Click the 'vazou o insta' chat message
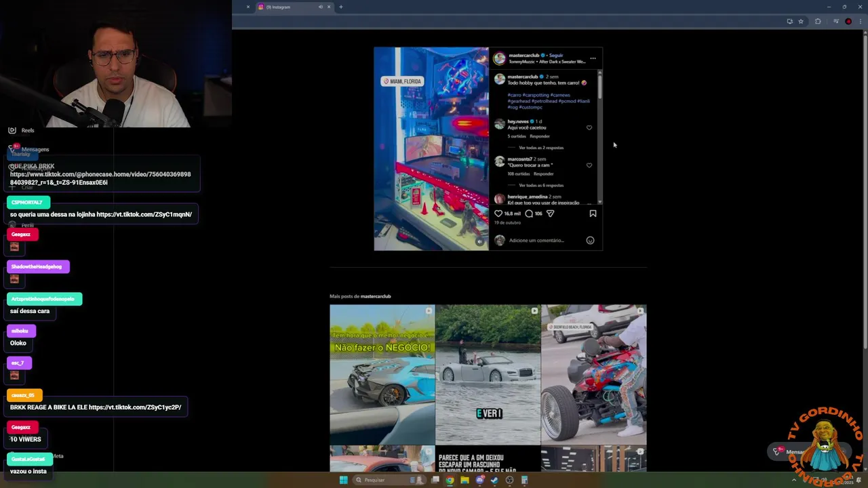 click(28, 471)
